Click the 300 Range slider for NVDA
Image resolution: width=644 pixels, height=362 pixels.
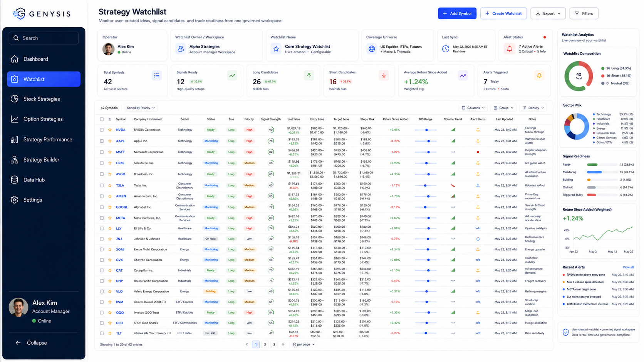426,130
